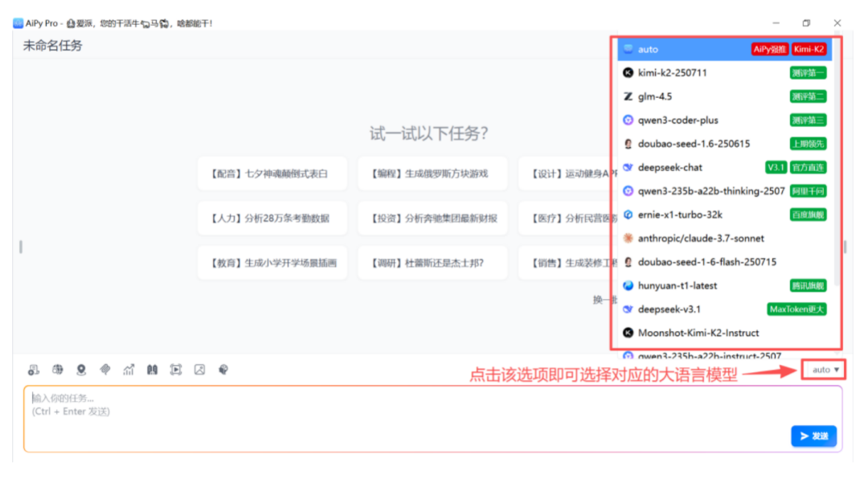
Task: Minimize the AiPy Pro window
Action: pyautogui.click(x=776, y=23)
